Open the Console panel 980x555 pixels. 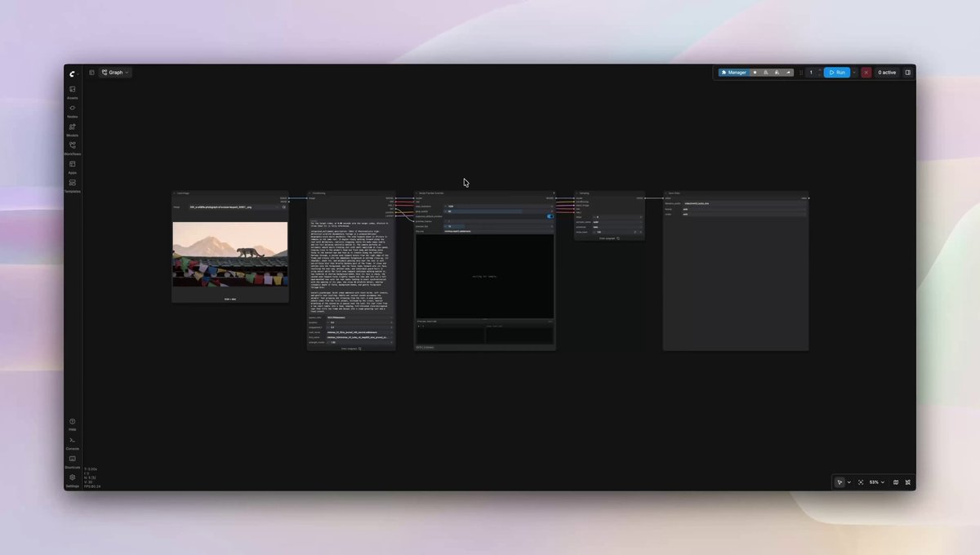tap(73, 442)
